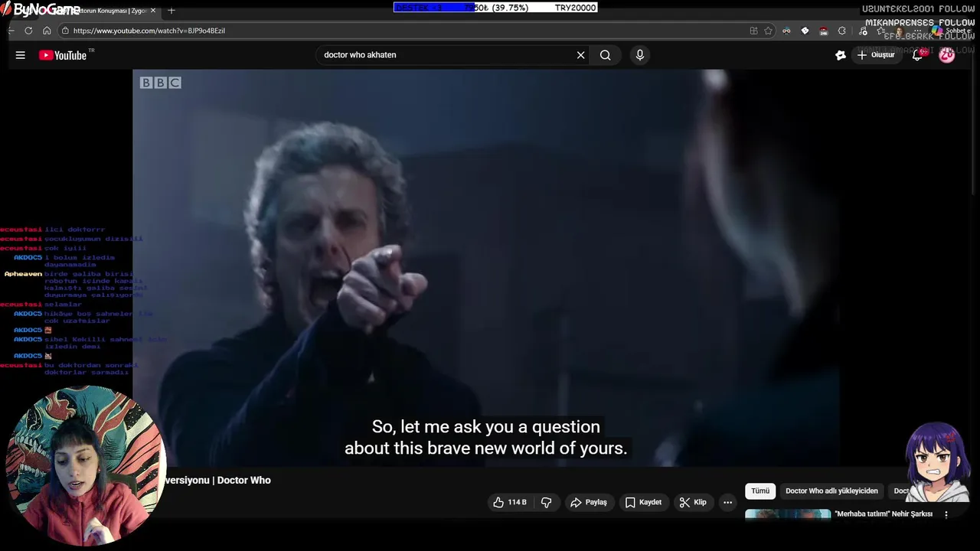This screenshot has height=551, width=980.
Task: Go to YouTube home via the logo
Action: (x=64, y=55)
